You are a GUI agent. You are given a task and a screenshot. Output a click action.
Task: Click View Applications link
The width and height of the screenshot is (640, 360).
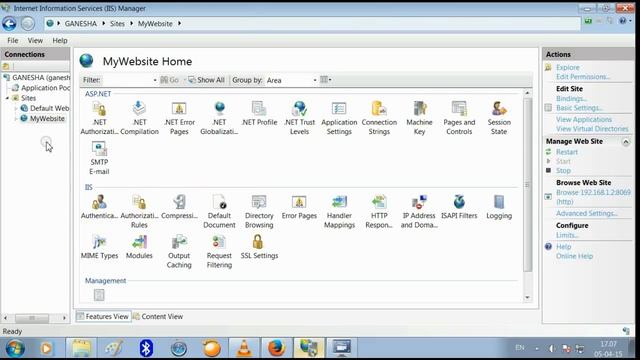[x=584, y=119]
